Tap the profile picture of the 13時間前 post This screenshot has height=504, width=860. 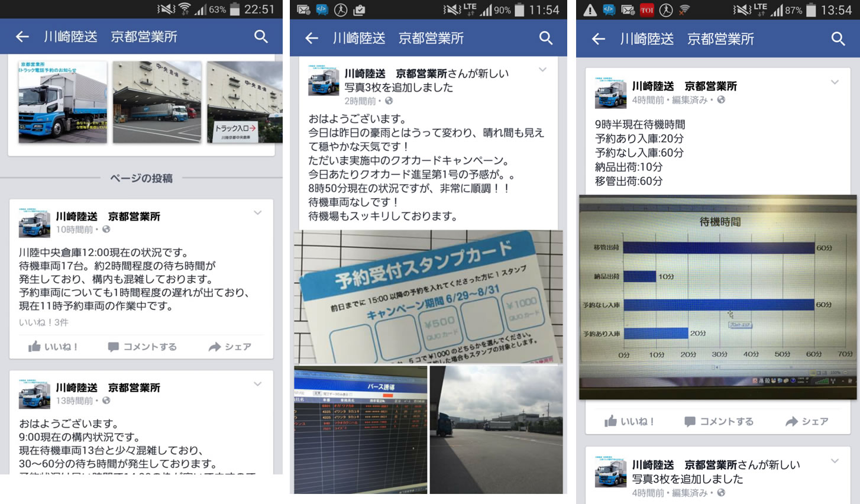(34, 394)
